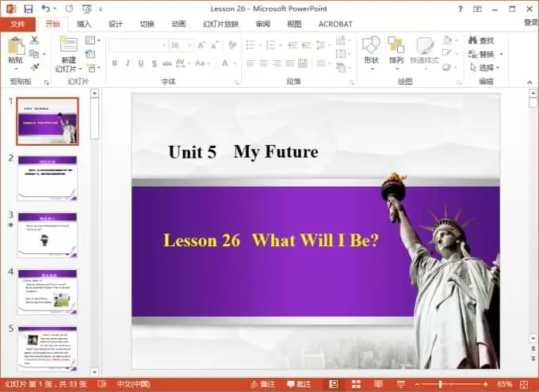This screenshot has width=539, height=392.
Task: Undo the last action
Action: click(46, 9)
